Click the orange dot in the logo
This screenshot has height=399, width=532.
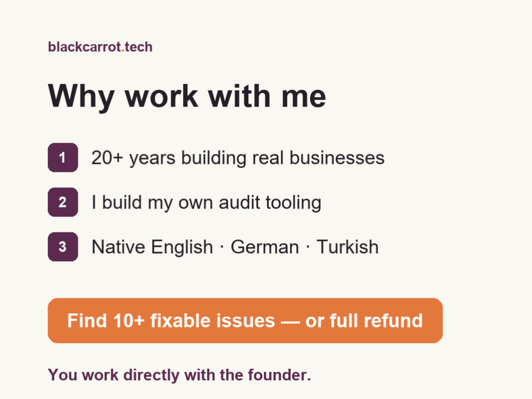point(123,51)
